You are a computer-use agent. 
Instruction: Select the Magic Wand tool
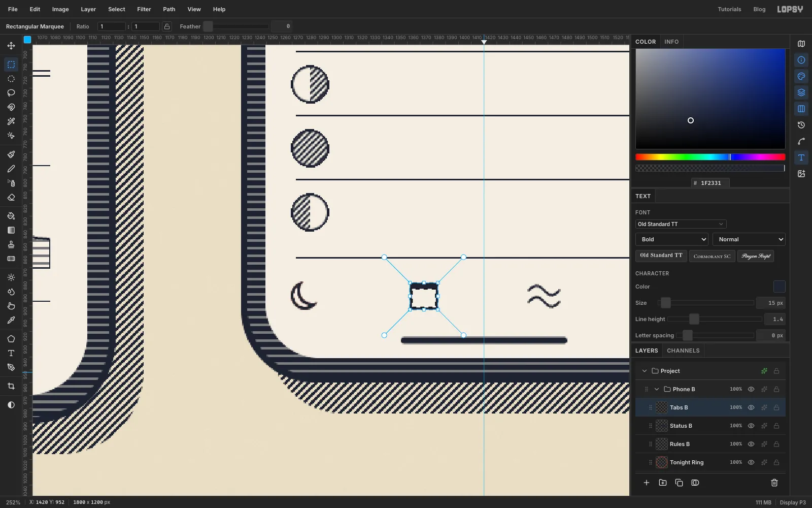[x=11, y=121]
